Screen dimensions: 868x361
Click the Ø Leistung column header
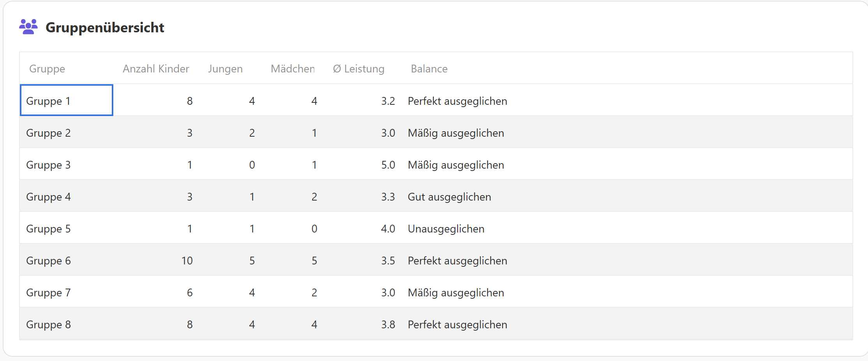point(359,69)
